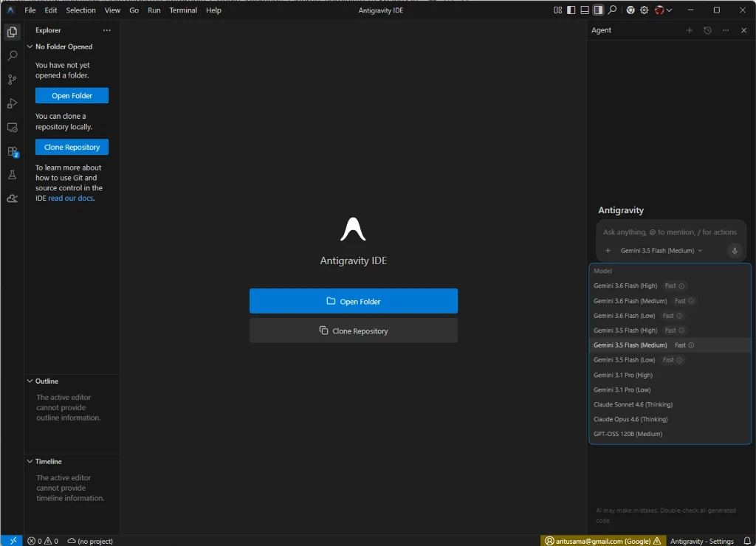Toggle the primary side bar
Screen dimensions: 756x546
[x=571, y=10]
